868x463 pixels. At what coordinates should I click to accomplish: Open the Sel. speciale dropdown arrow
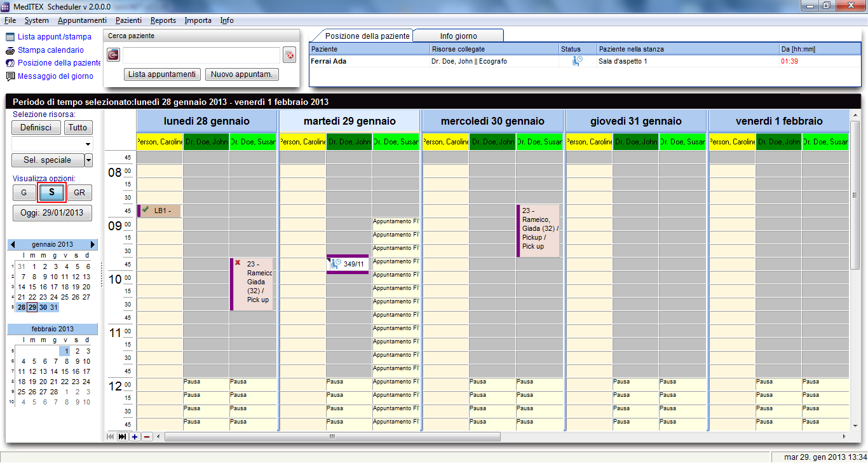[88, 160]
